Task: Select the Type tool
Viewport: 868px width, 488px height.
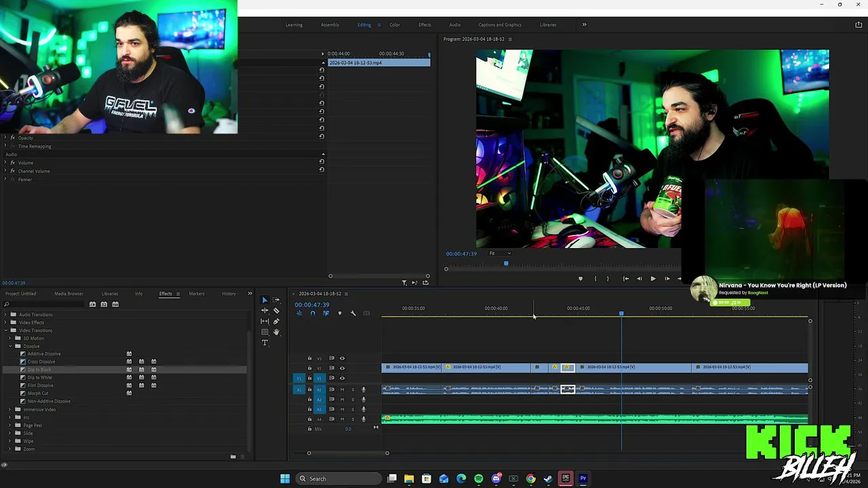Action: (264, 343)
